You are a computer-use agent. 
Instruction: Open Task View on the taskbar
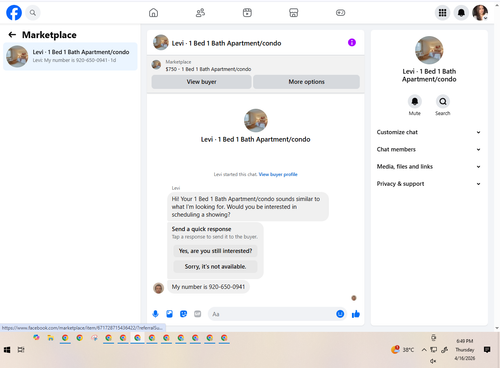tap(21, 350)
